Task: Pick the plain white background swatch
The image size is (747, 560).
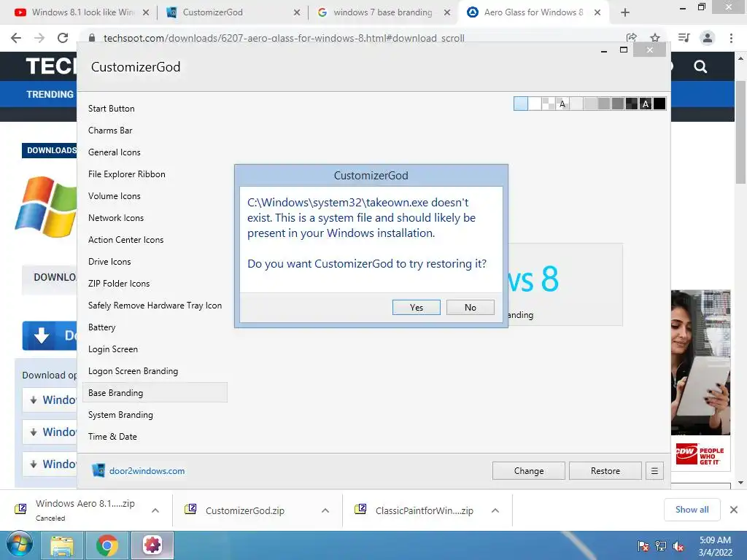Action: point(535,104)
